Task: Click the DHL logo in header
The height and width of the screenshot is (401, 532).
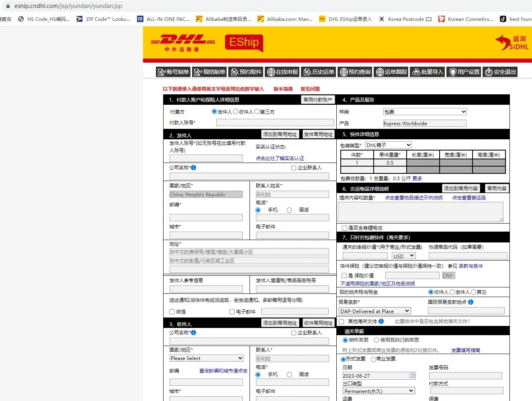Action: 183,43
